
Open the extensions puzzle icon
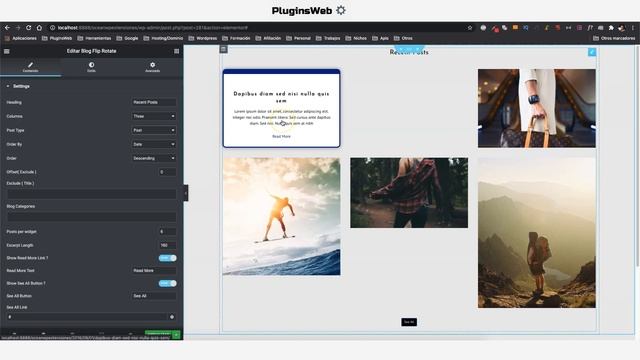click(611, 28)
